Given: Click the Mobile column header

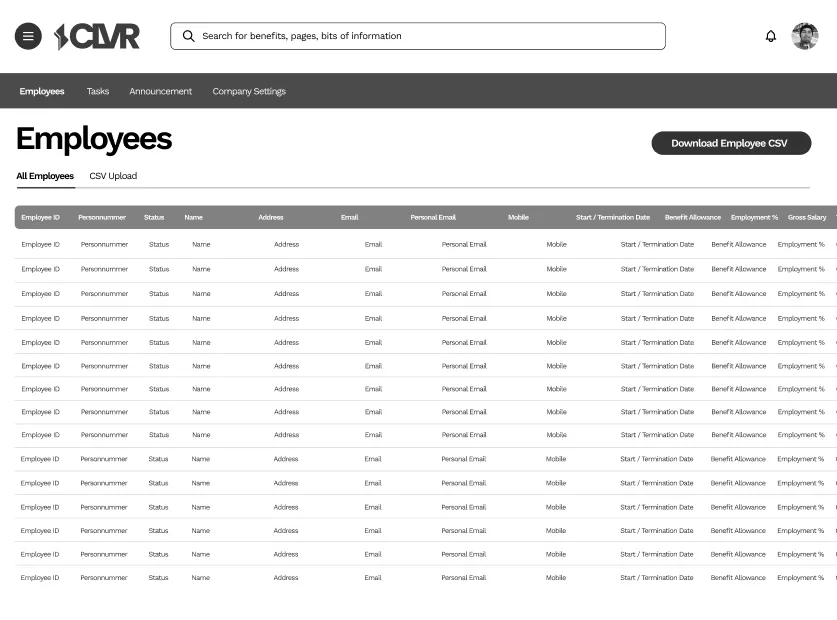Looking at the screenshot, I should click(x=518, y=217).
